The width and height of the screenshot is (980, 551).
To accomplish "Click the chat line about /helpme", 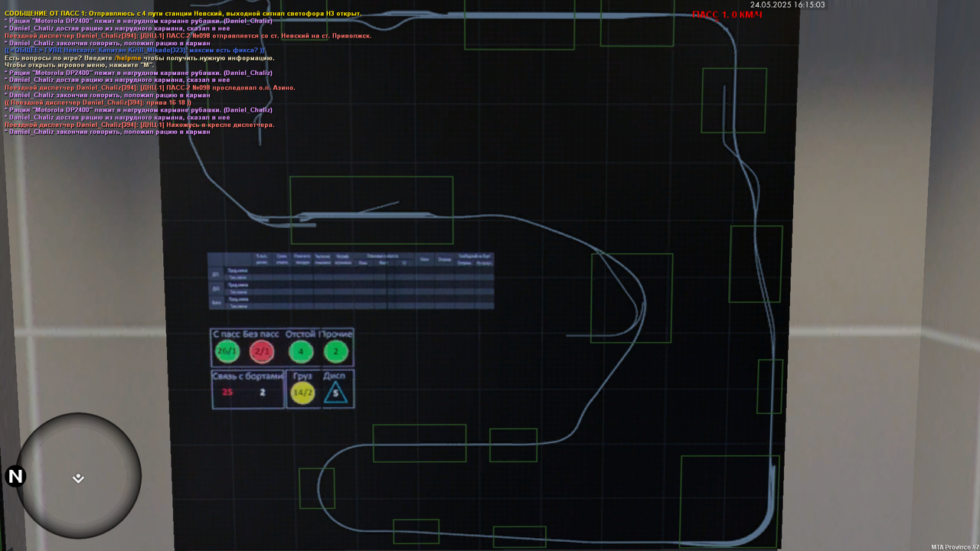I will tap(139, 58).
